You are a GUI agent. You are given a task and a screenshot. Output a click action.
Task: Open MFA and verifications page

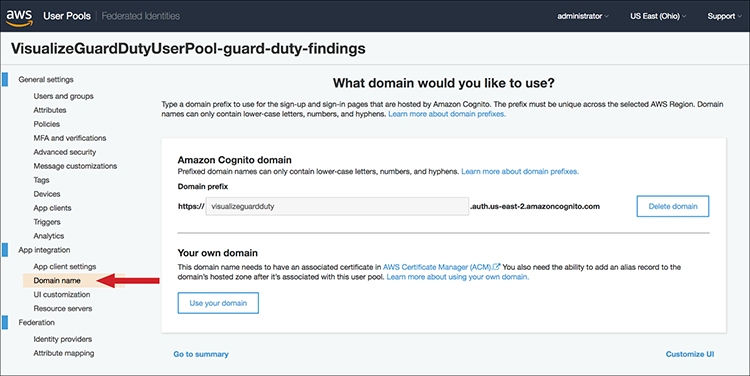click(70, 138)
